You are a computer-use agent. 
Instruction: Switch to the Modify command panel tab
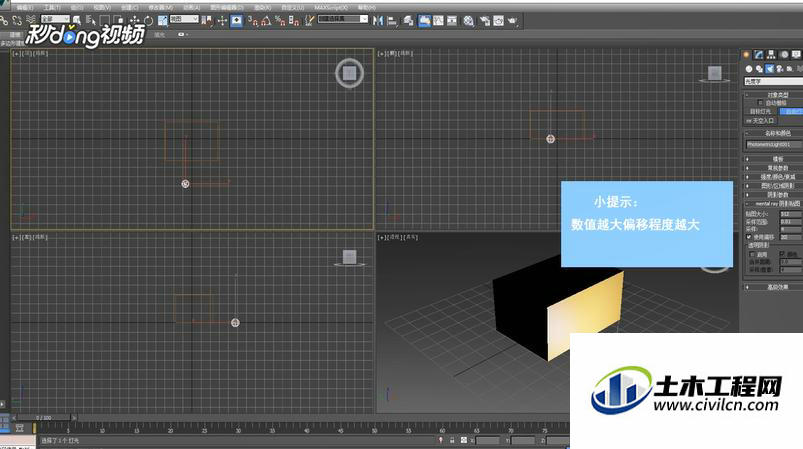click(x=758, y=54)
